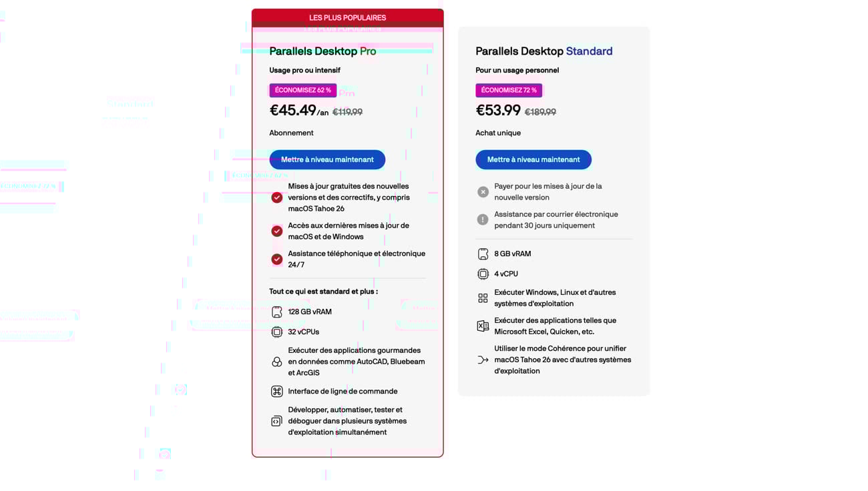Click the exclamation icon for email assistance
The image size is (868, 491).
coord(483,219)
